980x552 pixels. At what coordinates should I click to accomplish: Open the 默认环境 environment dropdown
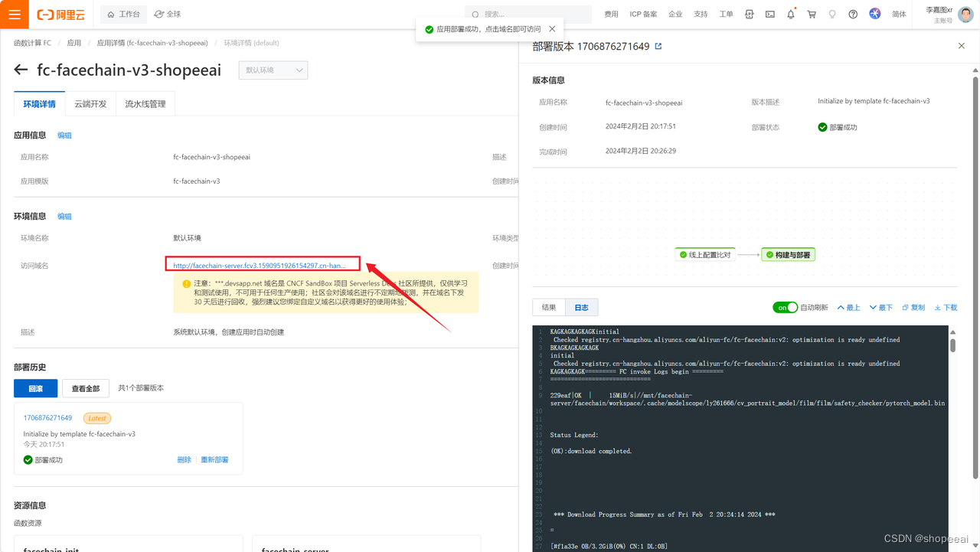pyautogui.click(x=273, y=70)
